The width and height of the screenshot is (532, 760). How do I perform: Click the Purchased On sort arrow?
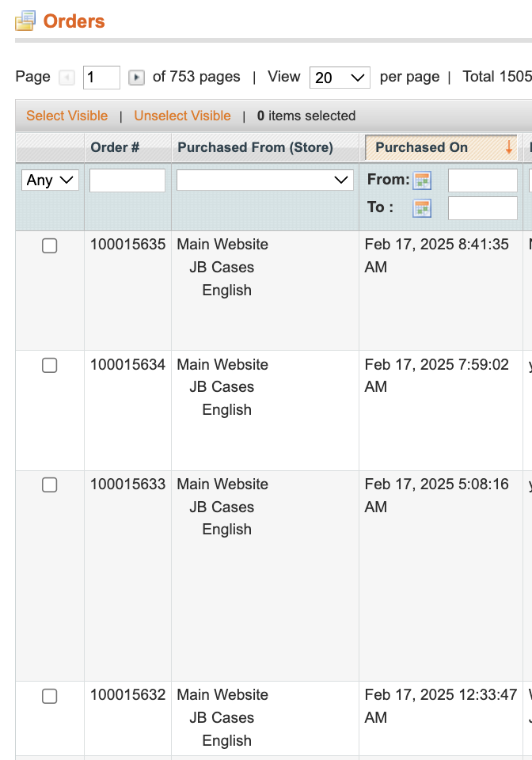coord(509,147)
